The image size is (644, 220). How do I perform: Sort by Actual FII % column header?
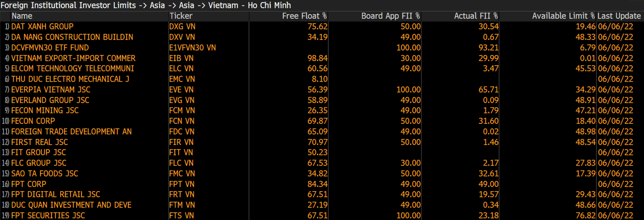pyautogui.click(x=476, y=16)
